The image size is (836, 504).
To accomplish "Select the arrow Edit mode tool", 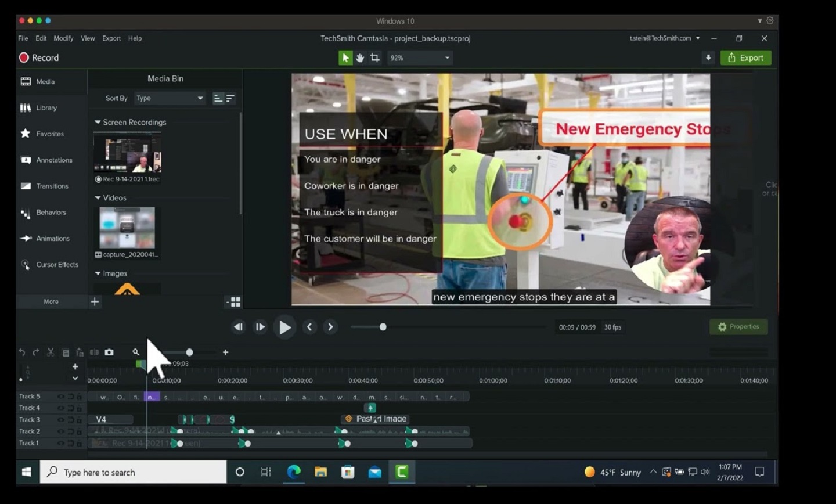I will click(x=345, y=57).
